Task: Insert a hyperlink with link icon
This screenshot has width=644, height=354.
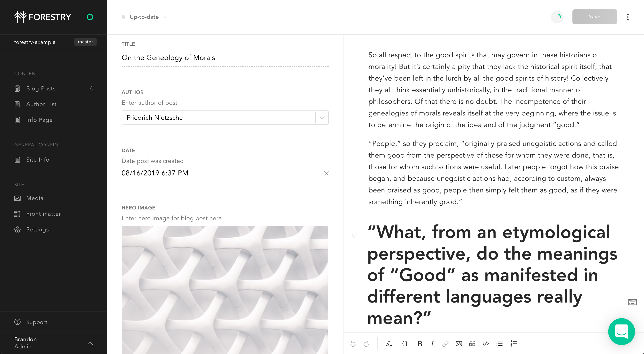Action: tap(445, 344)
